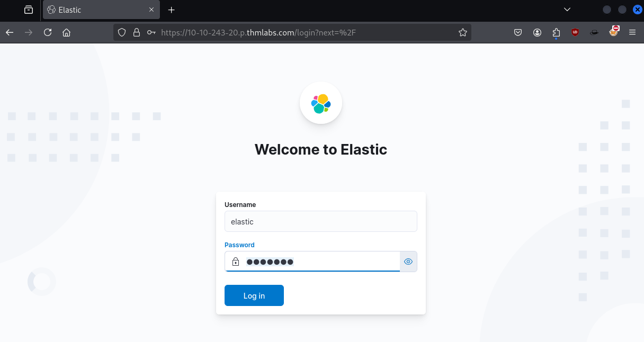Expand the list all tabs dropdown arrow
The height and width of the screenshot is (342, 644).
[567, 10]
